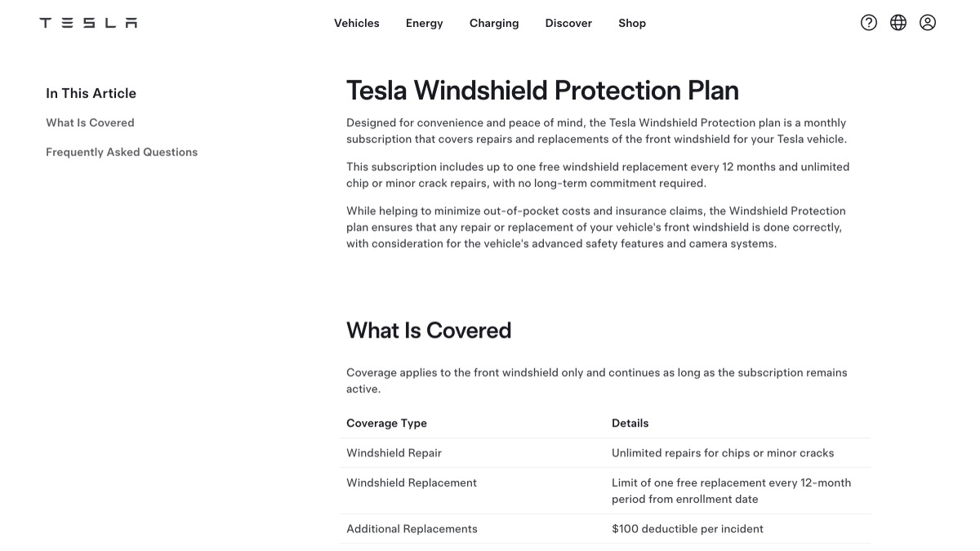The height and width of the screenshot is (551, 980).
Task: Click the Tesla logo
Action: pos(88,23)
